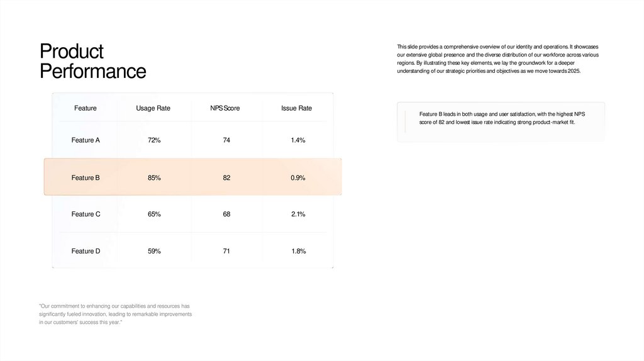Click the "NPS Score" column header

[x=225, y=108]
